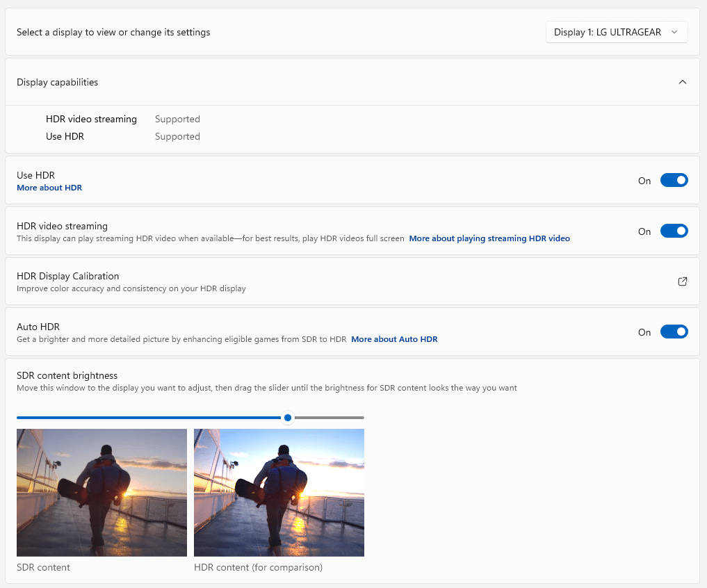The image size is (707, 588).
Task: Follow More about playing streaming HDR video link
Action: [489, 238]
